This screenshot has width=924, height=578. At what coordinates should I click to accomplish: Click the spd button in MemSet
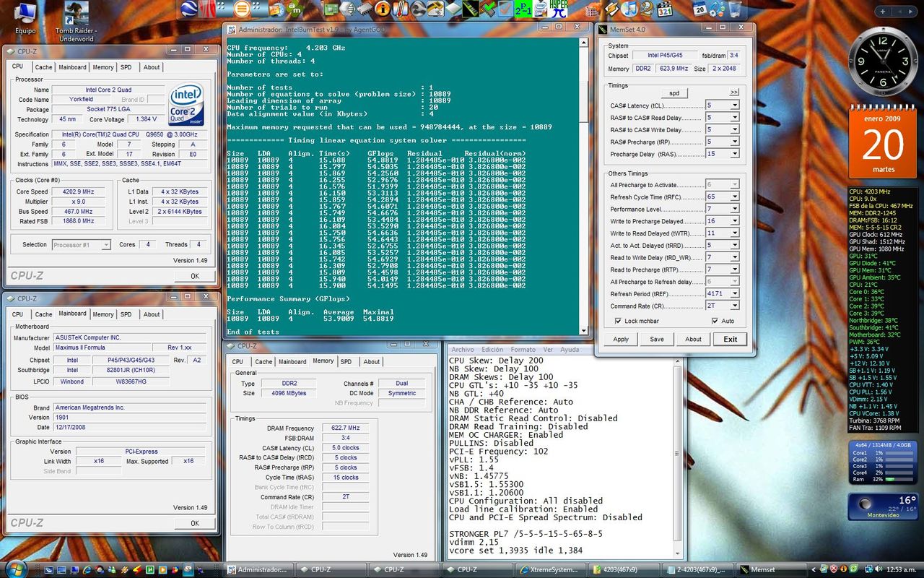click(674, 93)
